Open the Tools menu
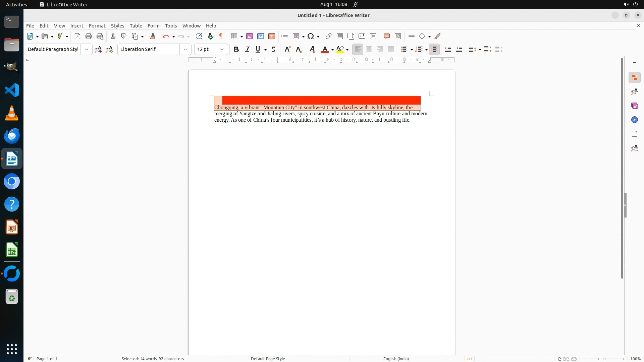This screenshot has width=644, height=362. pos(171,26)
